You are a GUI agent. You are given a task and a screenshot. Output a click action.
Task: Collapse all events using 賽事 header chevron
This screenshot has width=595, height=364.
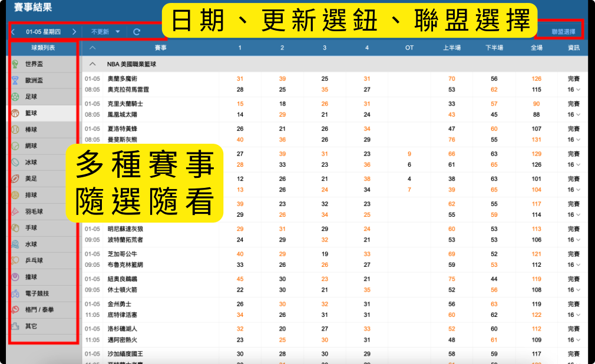tap(92, 47)
